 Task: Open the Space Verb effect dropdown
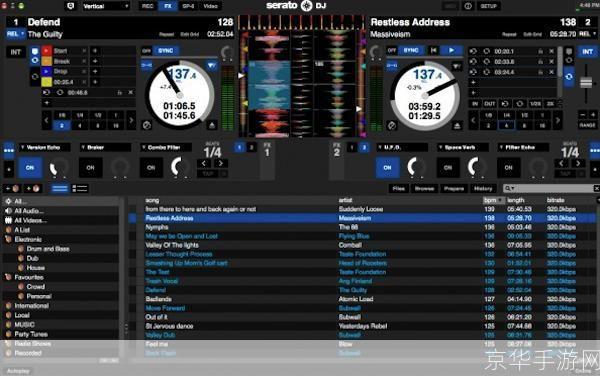coord(463,147)
